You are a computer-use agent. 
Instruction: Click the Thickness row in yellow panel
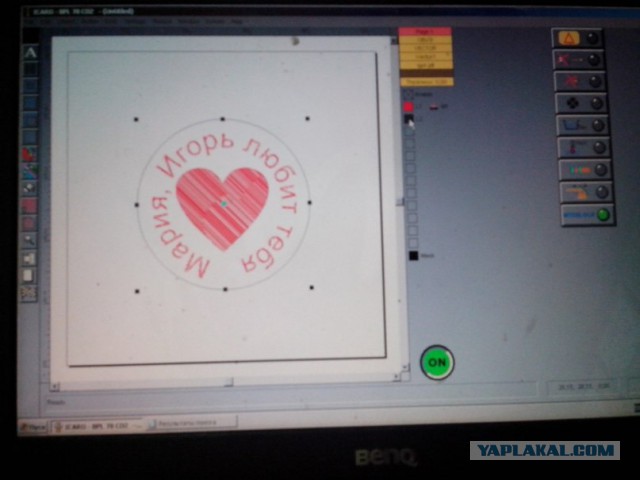(427, 82)
